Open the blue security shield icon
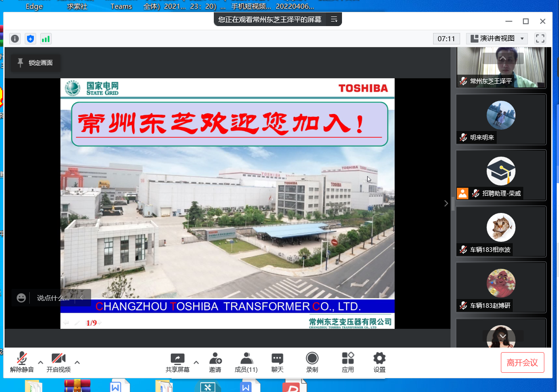 click(x=30, y=39)
